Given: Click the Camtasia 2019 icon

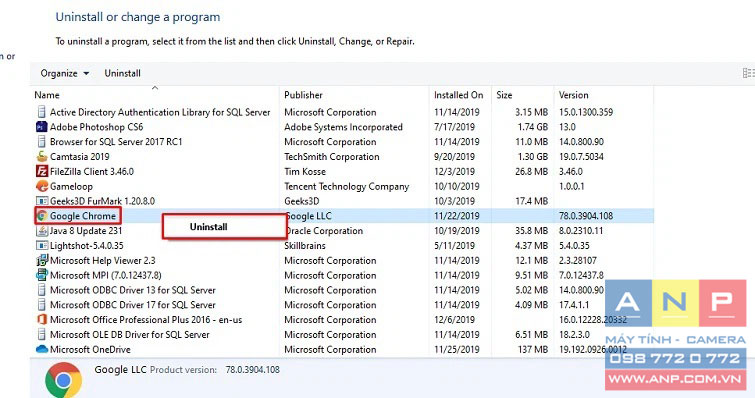Looking at the screenshot, I should (42, 156).
